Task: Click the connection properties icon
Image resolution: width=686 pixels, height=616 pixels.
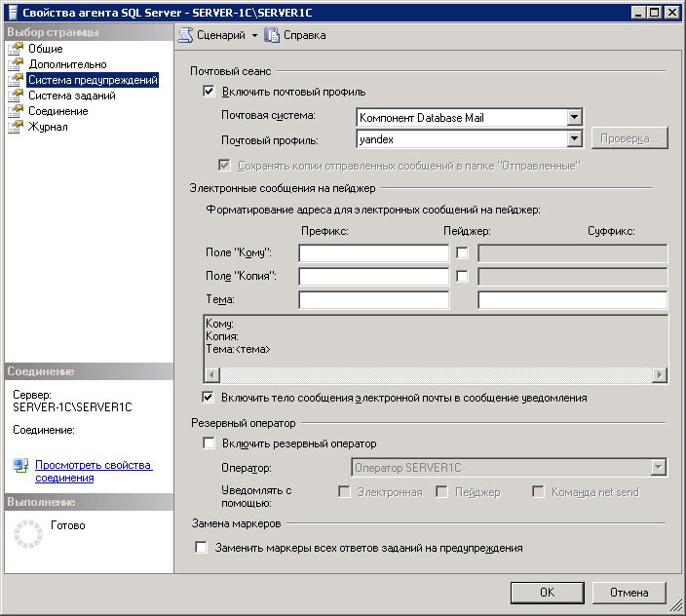Action: click(x=20, y=466)
